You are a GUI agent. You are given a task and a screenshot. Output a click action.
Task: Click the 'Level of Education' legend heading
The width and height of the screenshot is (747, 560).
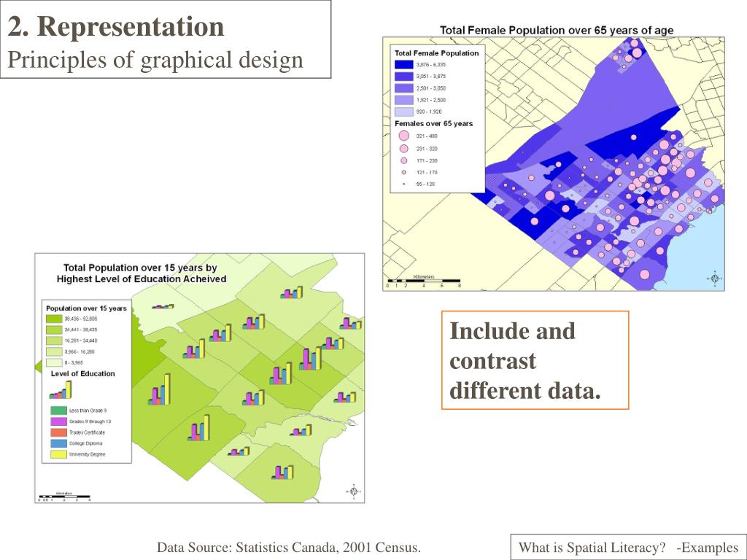pos(83,374)
